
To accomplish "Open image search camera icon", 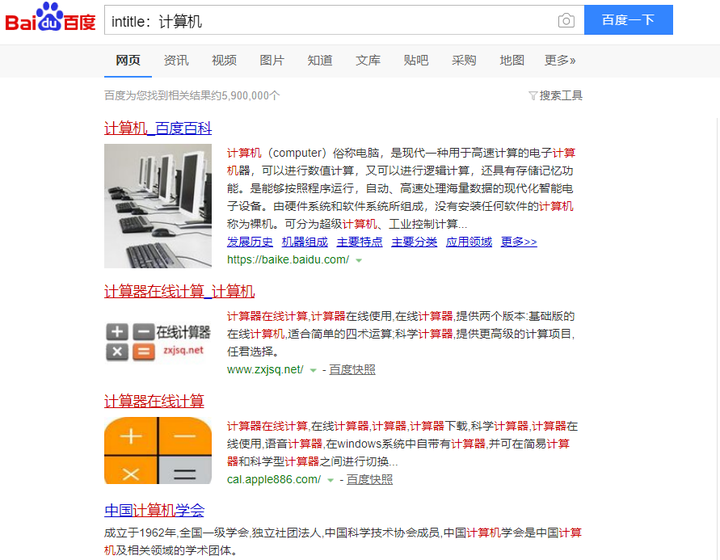I will coord(566,21).
